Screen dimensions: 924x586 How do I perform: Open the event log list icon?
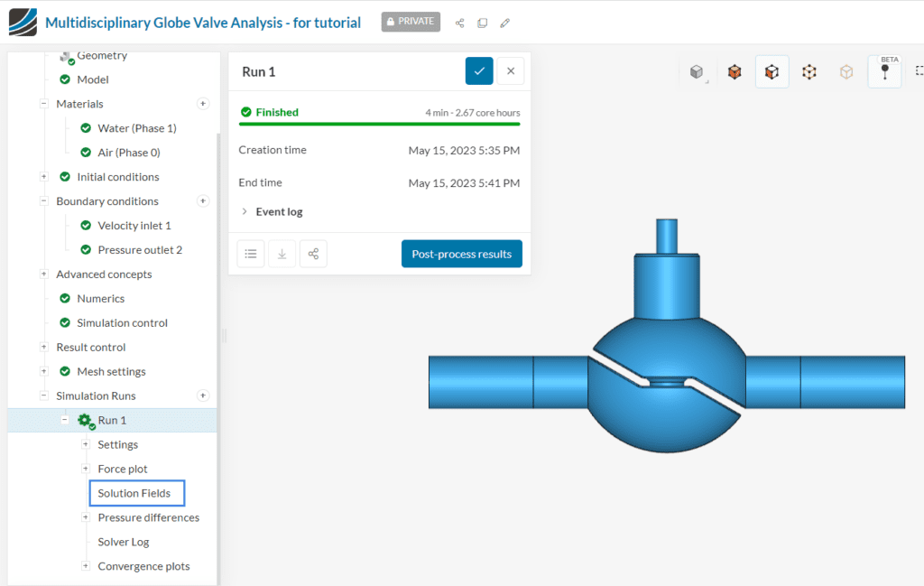click(251, 254)
